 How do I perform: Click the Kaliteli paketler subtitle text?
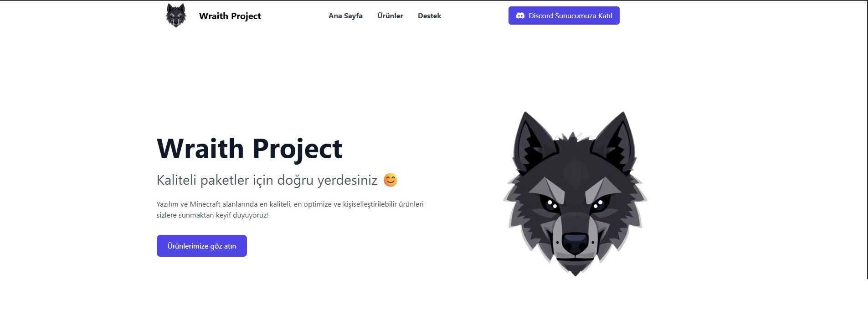[267, 180]
